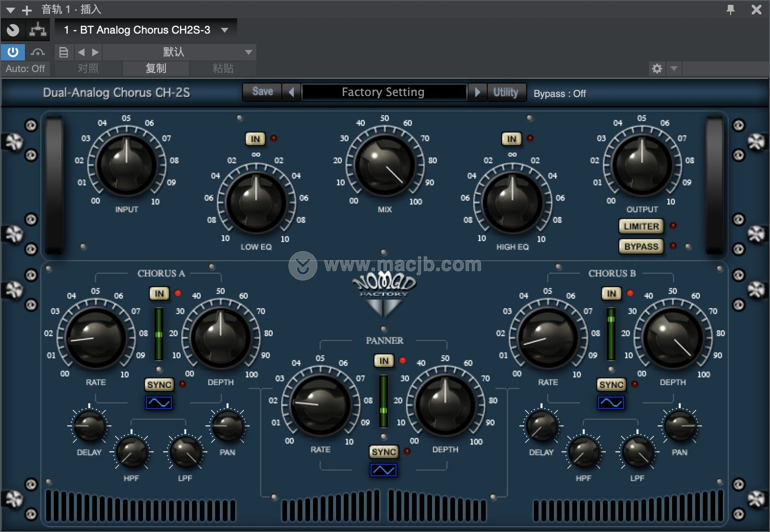This screenshot has width=770, height=532.
Task: Open the 默认 preset dropdown
Action: [179, 52]
